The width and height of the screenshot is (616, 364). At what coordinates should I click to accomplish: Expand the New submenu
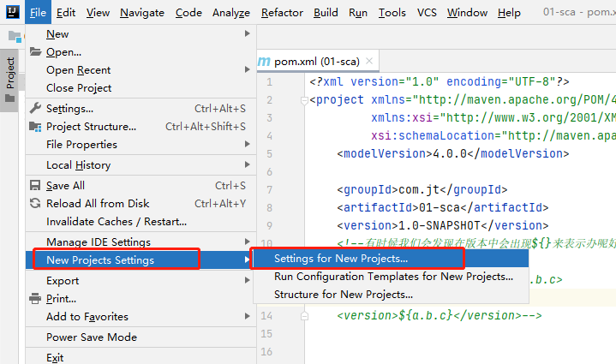click(247, 33)
